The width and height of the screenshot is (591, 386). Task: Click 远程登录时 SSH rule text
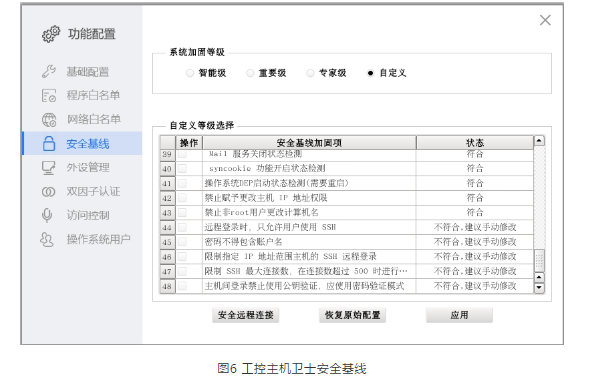(270, 227)
